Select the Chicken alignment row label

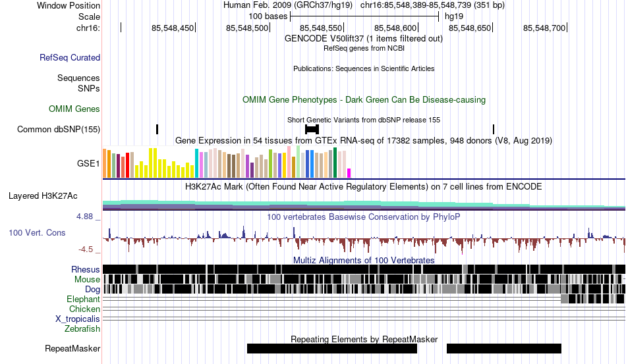pos(84,309)
